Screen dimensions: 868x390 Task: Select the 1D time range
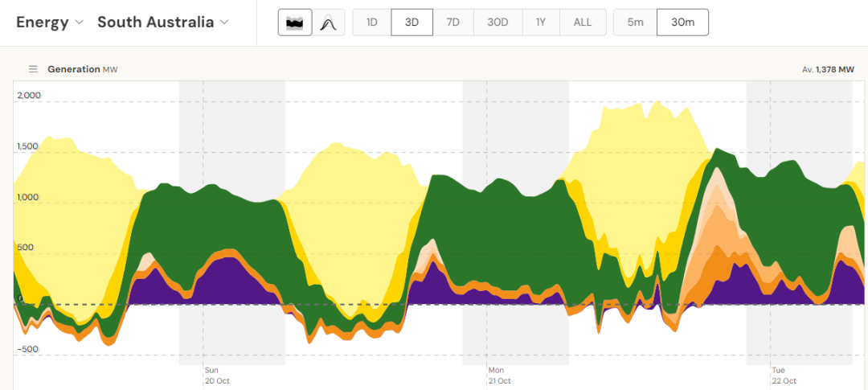(x=371, y=23)
